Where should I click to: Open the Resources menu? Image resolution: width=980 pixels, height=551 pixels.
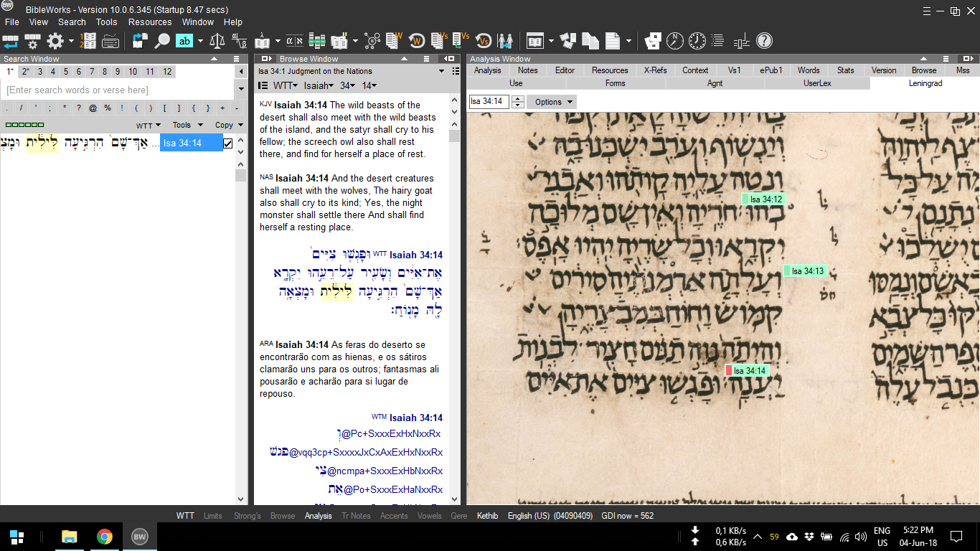click(x=150, y=22)
